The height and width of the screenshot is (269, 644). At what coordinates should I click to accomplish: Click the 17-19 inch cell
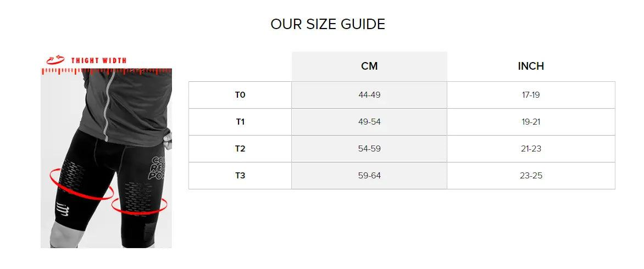click(531, 95)
